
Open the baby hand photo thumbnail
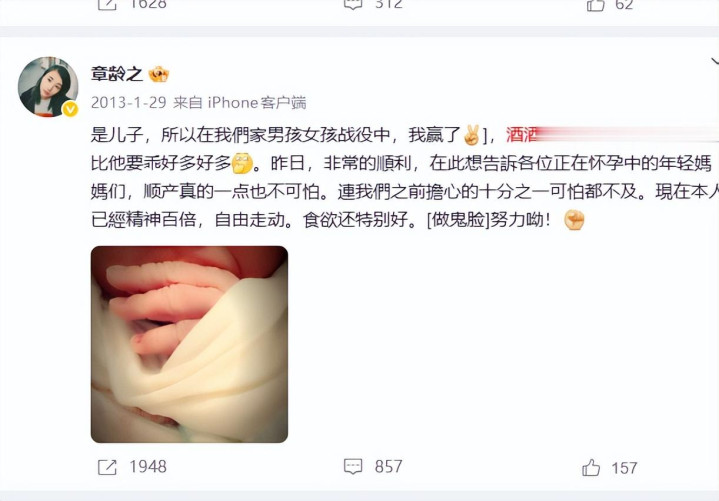click(x=189, y=344)
